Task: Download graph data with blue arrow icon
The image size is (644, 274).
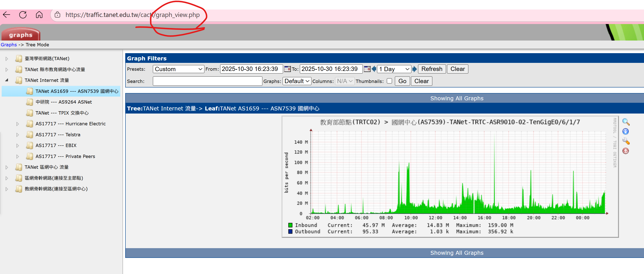Action: [626, 131]
